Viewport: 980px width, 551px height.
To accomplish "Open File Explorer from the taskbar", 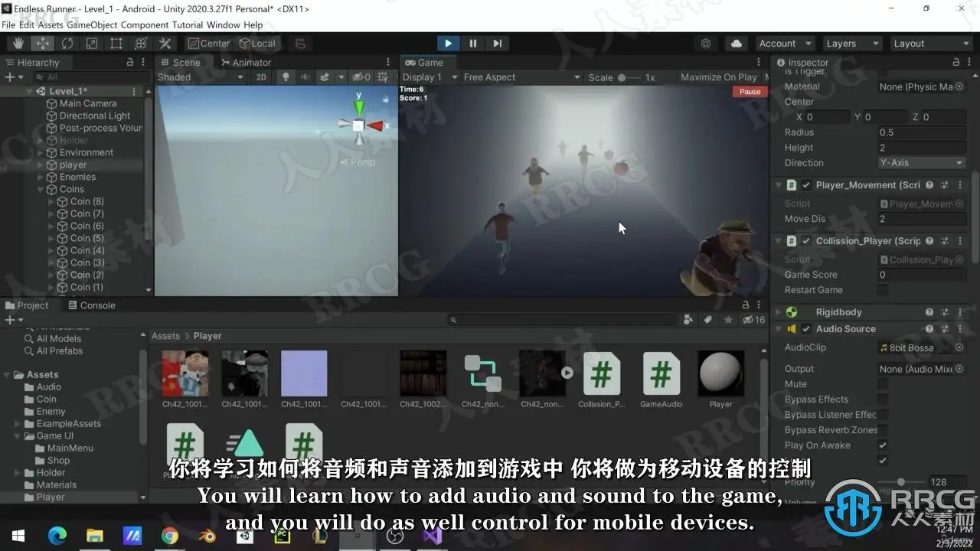I will (x=95, y=536).
